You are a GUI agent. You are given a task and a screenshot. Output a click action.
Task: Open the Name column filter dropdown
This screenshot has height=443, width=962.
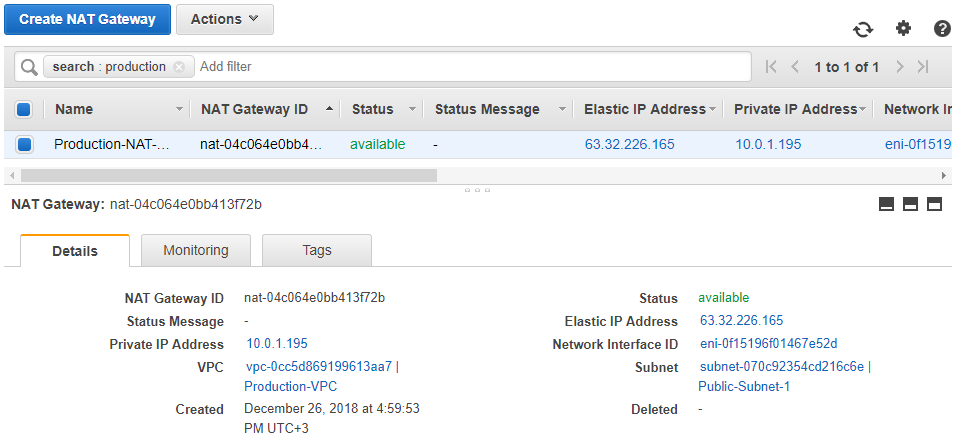180,109
